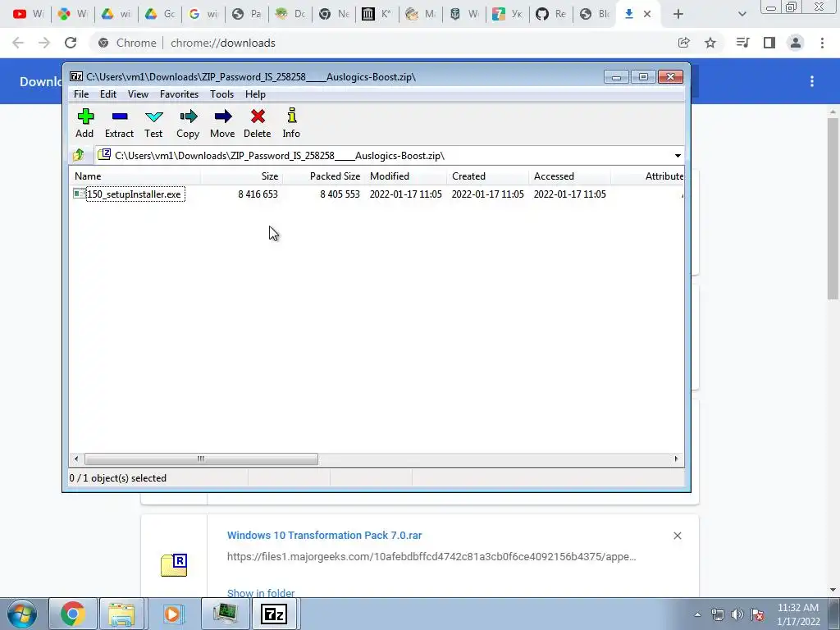Screen dimensions: 840x630
Task: Go up one folder level in 7-Zip
Action: [79, 155]
